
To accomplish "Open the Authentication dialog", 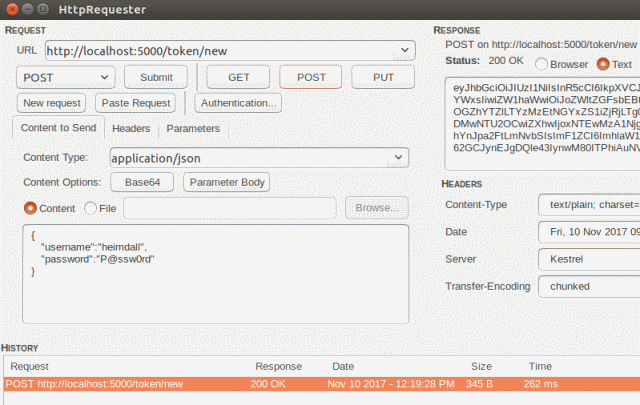I will pyautogui.click(x=238, y=103).
